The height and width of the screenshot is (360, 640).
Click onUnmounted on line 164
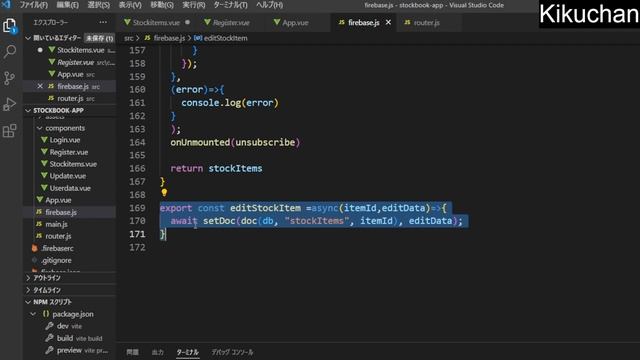coord(200,142)
